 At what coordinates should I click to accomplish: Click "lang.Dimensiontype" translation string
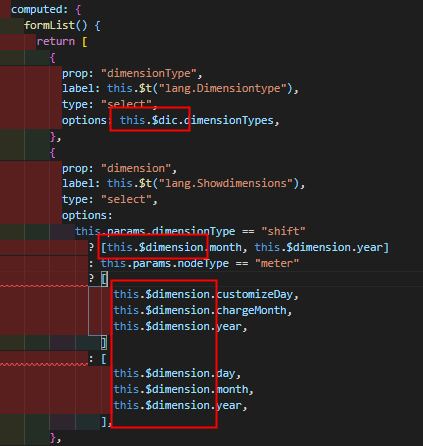223,89
